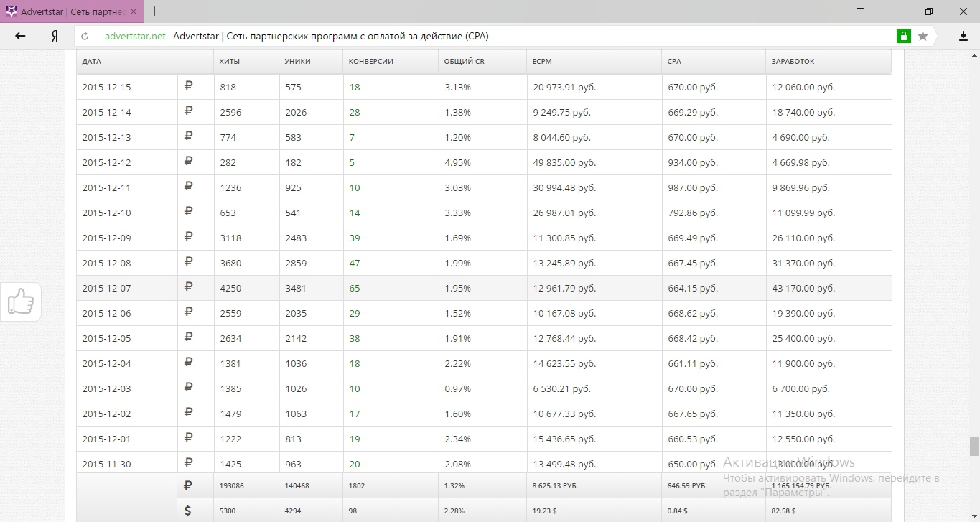Screen dimensions: 980x522
Task: Click CR value 4.95%
Action: click(x=457, y=162)
